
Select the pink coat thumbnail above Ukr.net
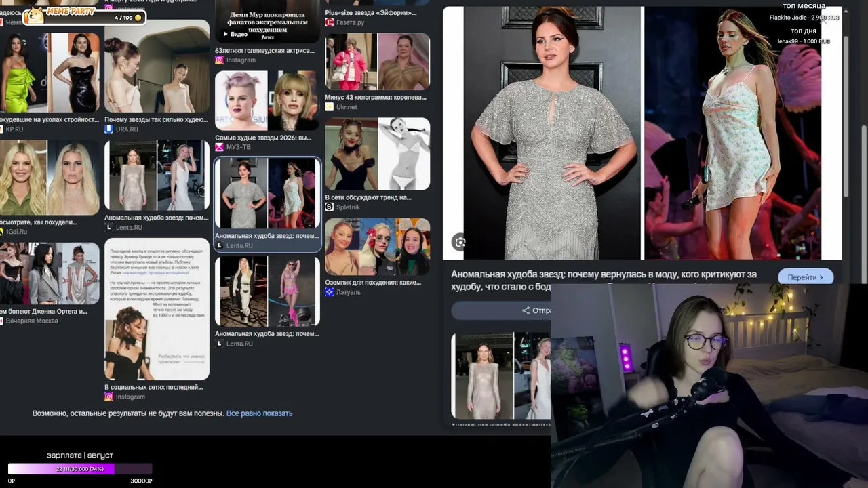(x=378, y=62)
